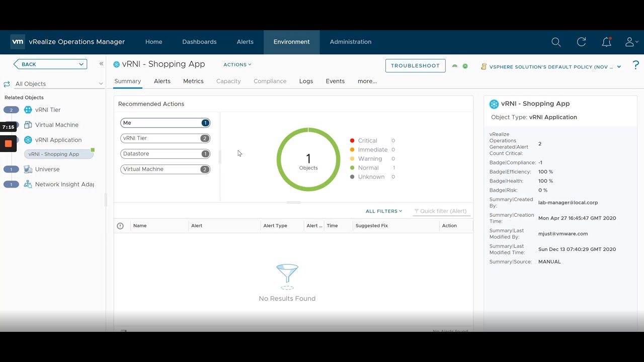The width and height of the screenshot is (644, 362).
Task: Open the notifications bell icon
Action: [607, 42]
